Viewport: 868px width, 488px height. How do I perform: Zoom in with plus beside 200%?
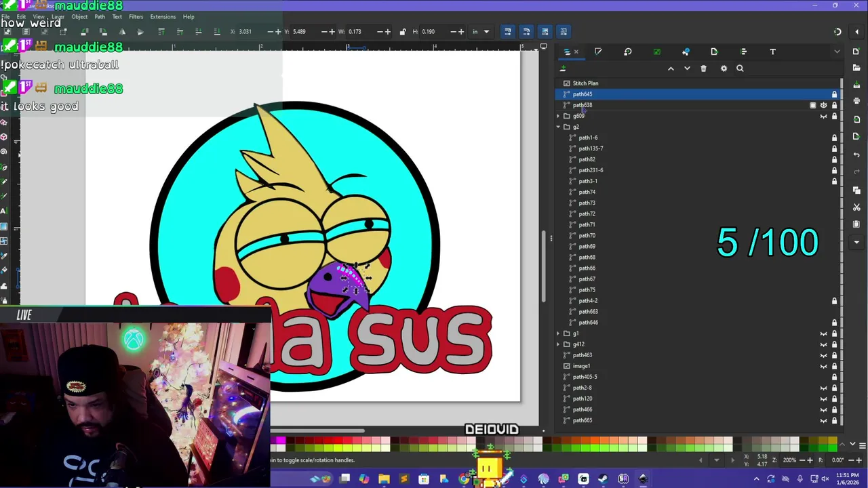tap(809, 460)
